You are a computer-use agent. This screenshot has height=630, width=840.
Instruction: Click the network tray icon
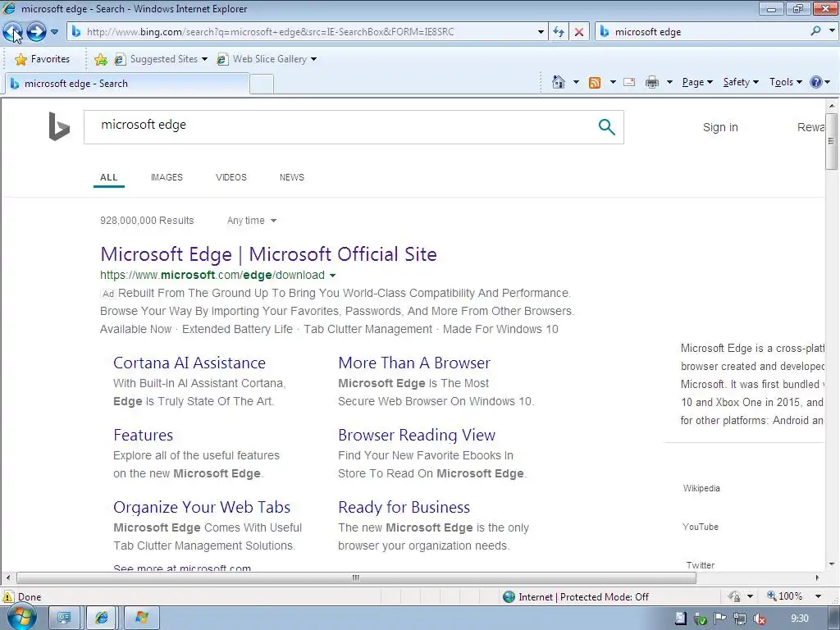tap(740, 619)
